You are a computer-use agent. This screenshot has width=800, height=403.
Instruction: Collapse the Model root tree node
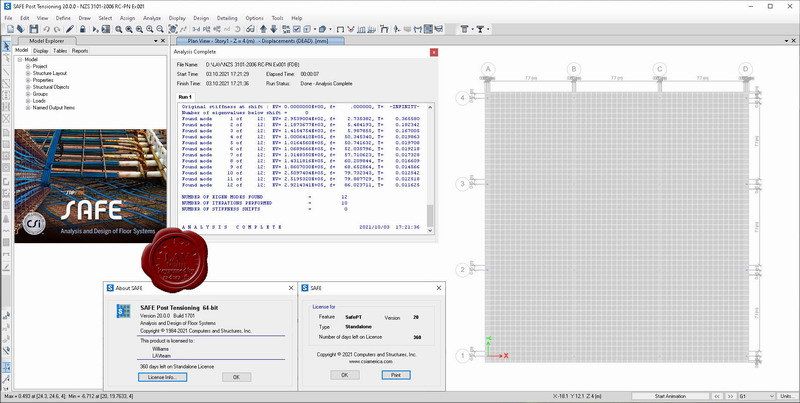point(20,60)
